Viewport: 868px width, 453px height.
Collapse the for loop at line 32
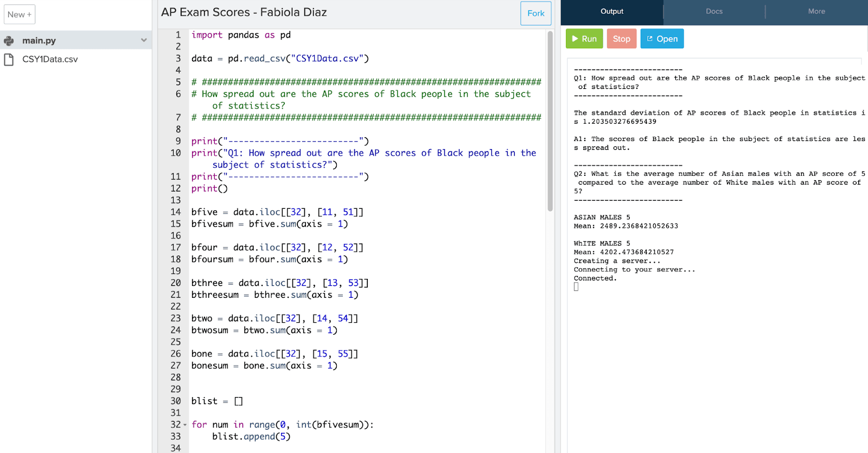pos(185,425)
